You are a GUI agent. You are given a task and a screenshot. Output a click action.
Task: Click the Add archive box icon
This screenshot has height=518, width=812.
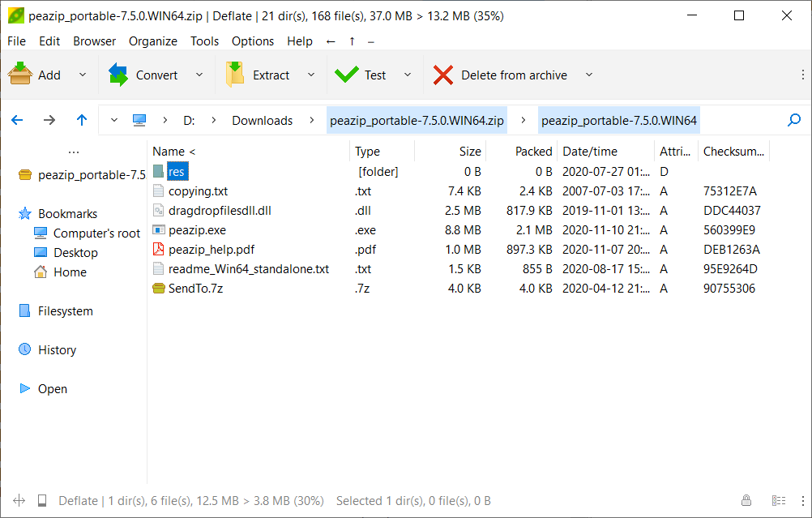[x=20, y=75]
